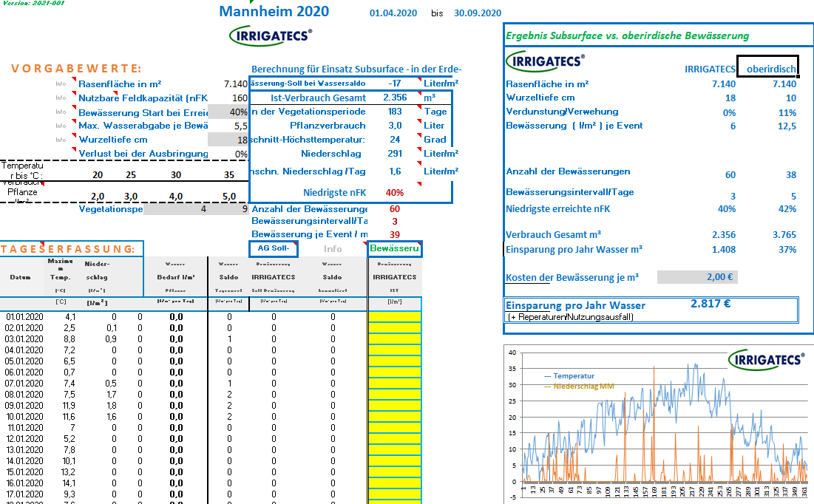This screenshot has width=814, height=504.
Task: Select Einsparung pro Jahr Wasser value 1.408
Action: click(724, 250)
